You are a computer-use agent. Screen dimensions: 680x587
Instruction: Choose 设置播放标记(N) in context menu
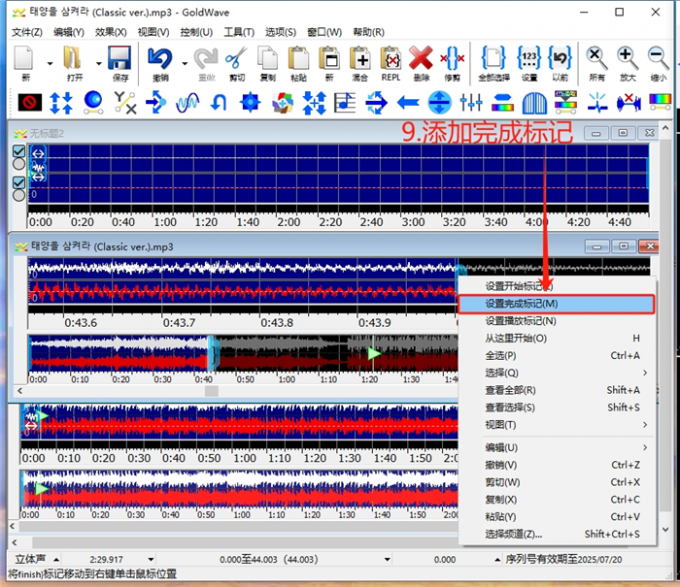pyautogui.click(x=557, y=321)
